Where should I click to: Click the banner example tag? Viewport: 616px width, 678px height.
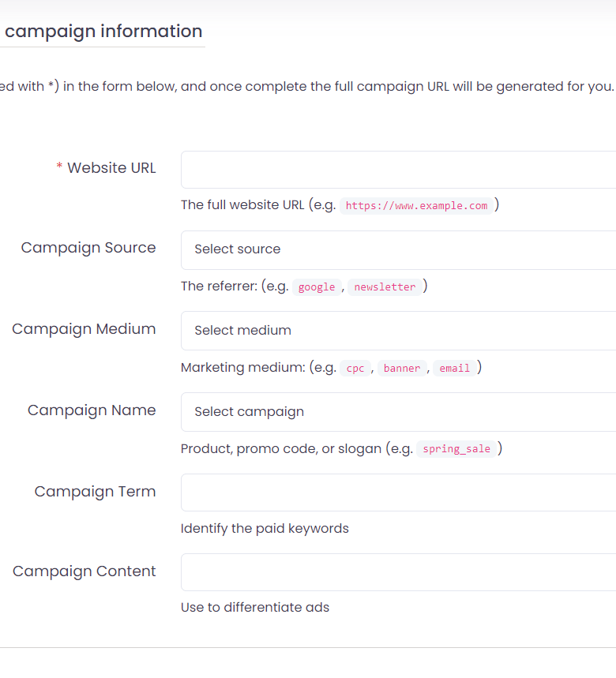coord(402,369)
